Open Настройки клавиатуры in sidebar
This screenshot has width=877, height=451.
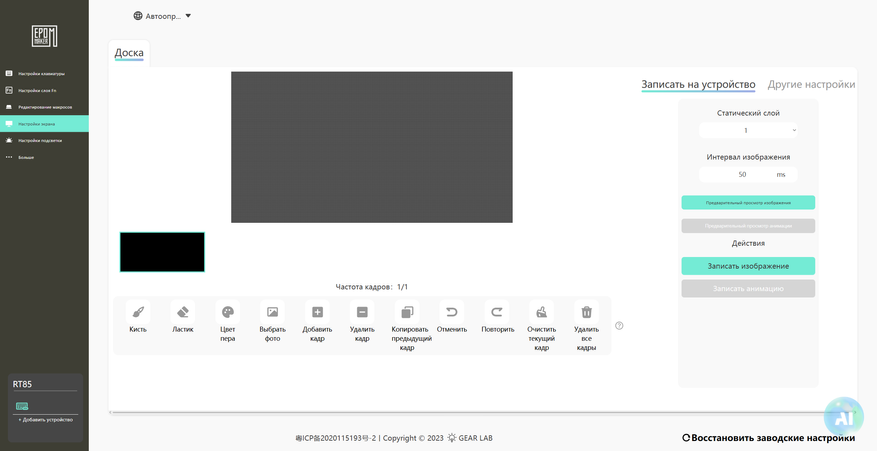click(x=44, y=73)
